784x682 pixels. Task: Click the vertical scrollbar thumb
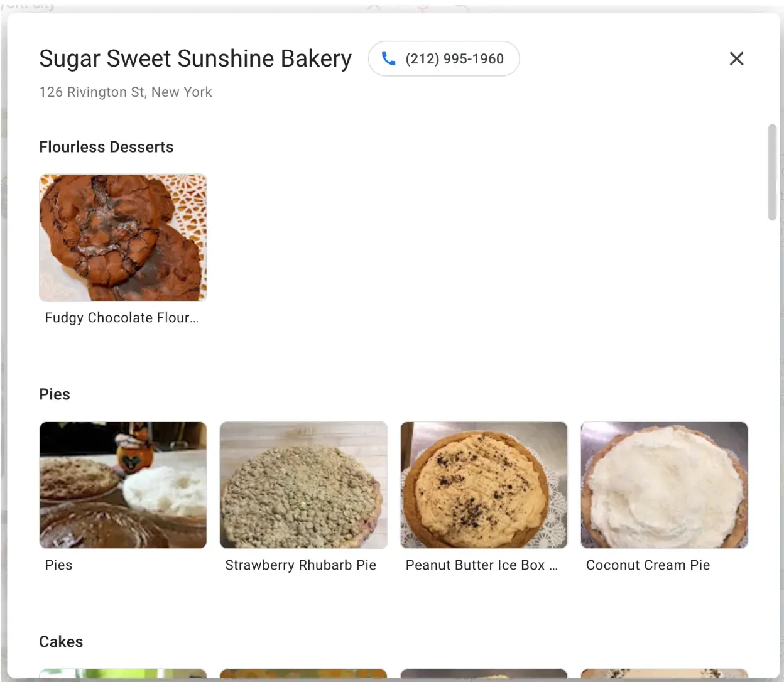772,173
